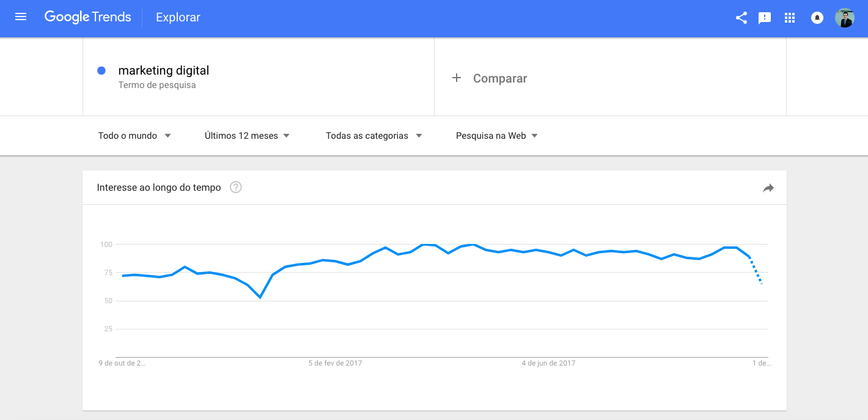This screenshot has width=868, height=420.
Task: Go to the Explorar section
Action: [x=178, y=18]
